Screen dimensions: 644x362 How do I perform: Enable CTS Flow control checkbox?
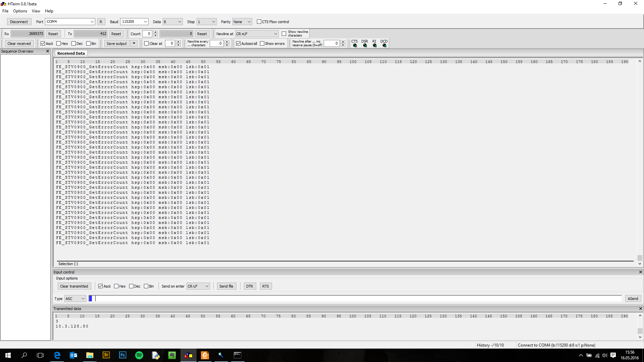(x=259, y=22)
